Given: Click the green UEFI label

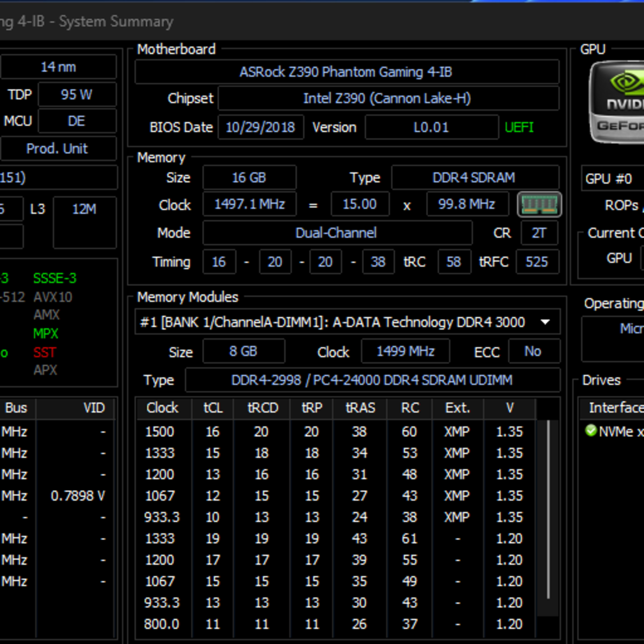Looking at the screenshot, I should pos(519,127).
